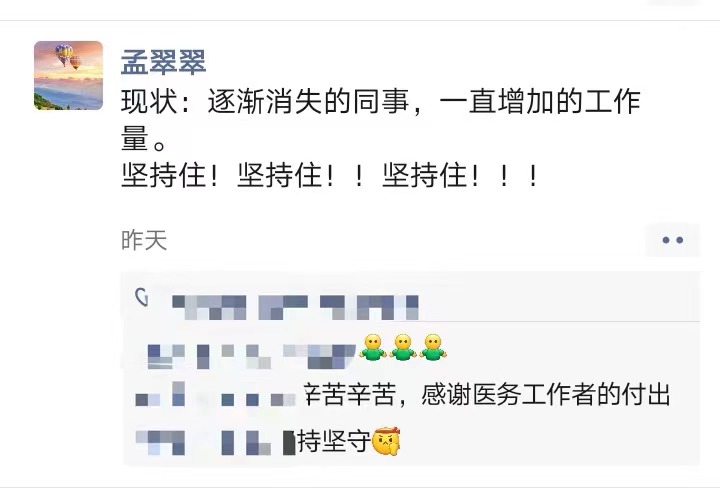
Task: Select the post text starting with 现状
Action: pos(381,120)
